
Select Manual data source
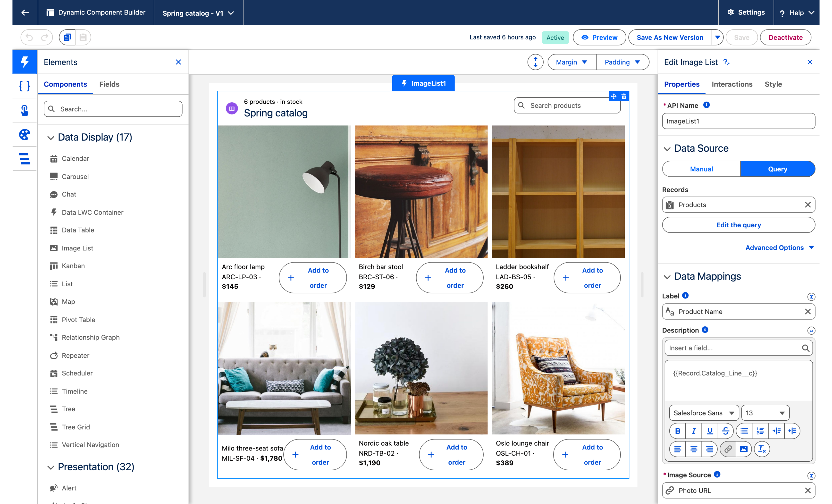[701, 169]
